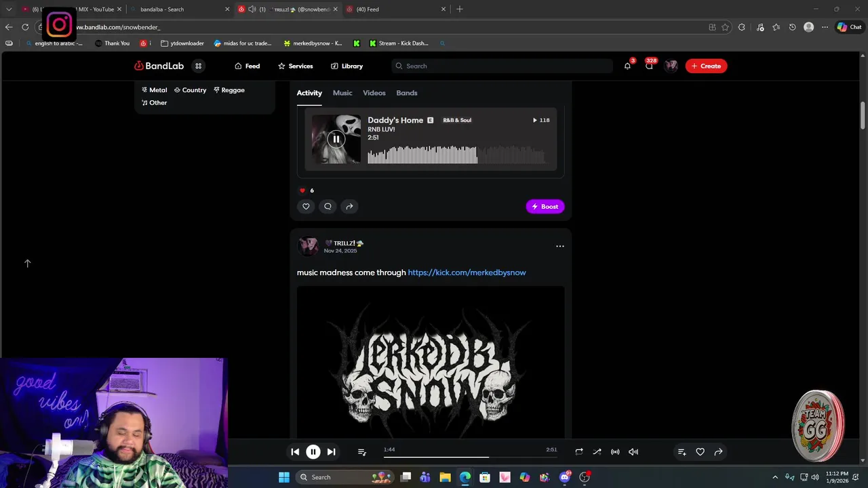
Task: Like the Daddy's Home post
Action: coord(306,206)
